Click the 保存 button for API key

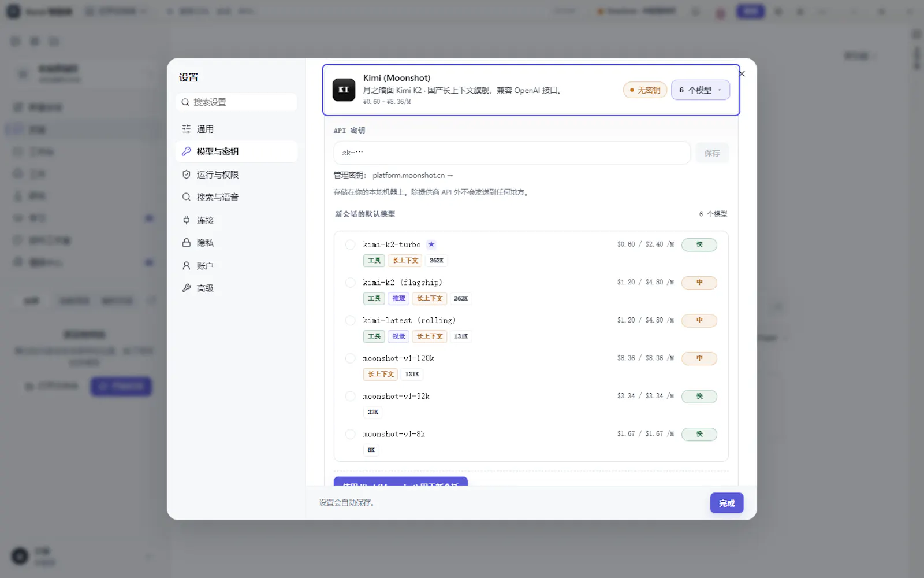tap(712, 153)
